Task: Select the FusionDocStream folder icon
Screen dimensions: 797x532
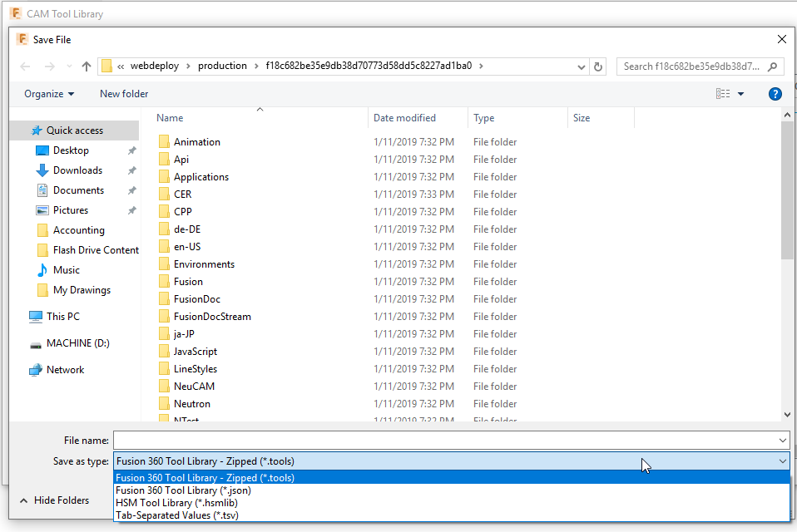Action: coord(164,317)
